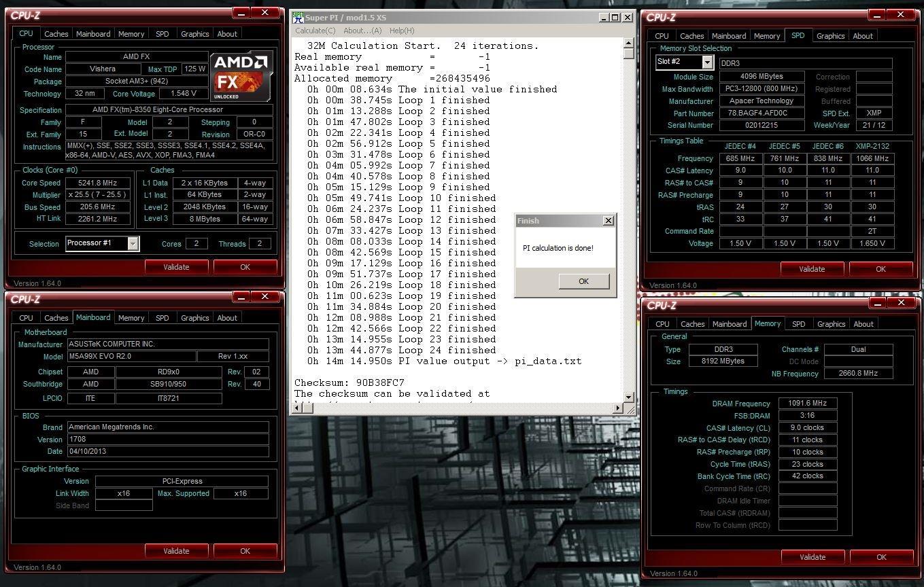The width and height of the screenshot is (924, 587).
Task: Click the BIOS date 04/10/2013 field
Action: pos(167,451)
